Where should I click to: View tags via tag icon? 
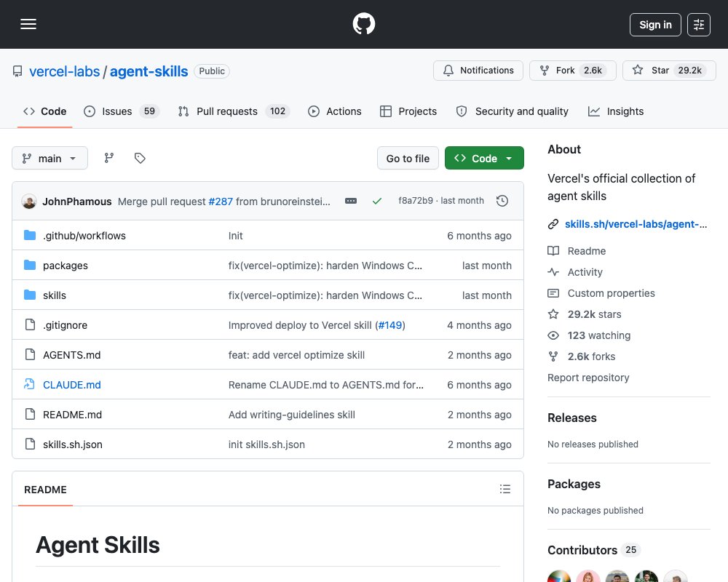point(140,159)
